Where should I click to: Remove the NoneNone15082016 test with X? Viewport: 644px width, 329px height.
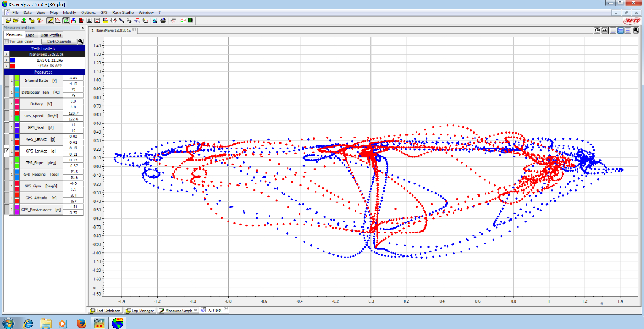pos(6,54)
